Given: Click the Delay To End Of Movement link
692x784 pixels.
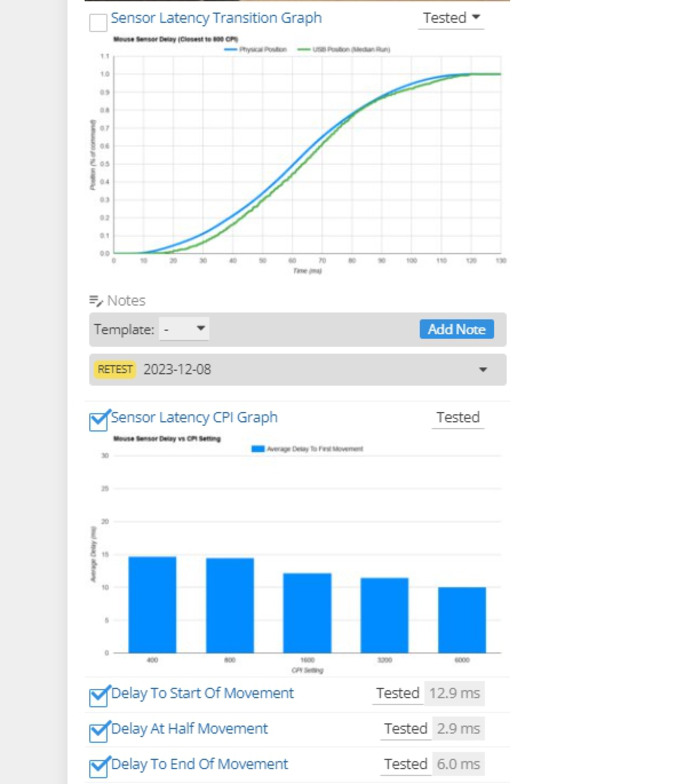Looking at the screenshot, I should tap(199, 764).
